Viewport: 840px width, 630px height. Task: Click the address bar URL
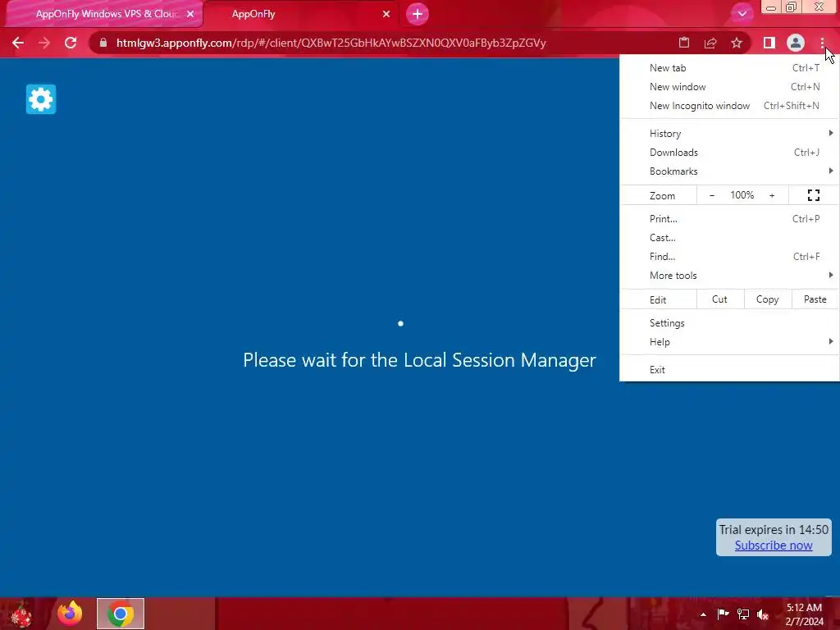tap(331, 43)
